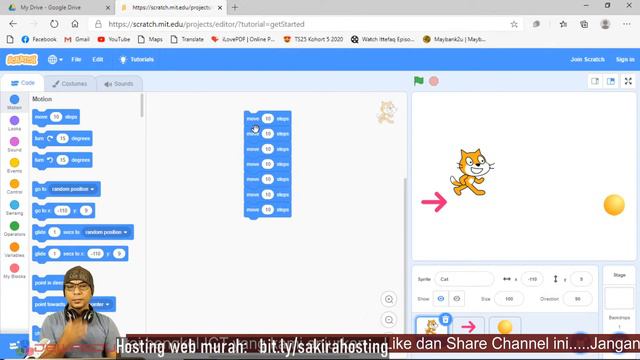The height and width of the screenshot is (360, 640).
Task: Click the sprite Direction field
Action: click(577, 299)
